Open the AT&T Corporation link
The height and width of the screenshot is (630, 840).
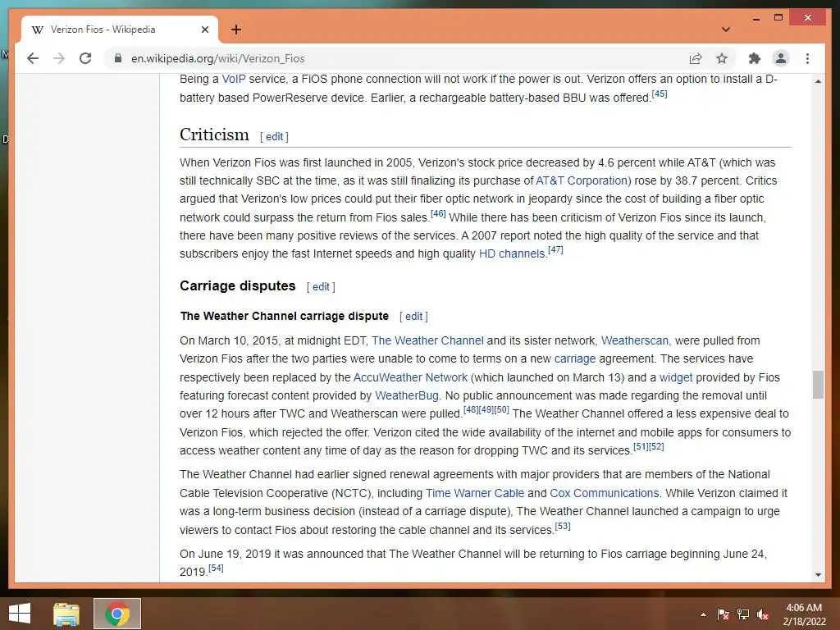[582, 180]
